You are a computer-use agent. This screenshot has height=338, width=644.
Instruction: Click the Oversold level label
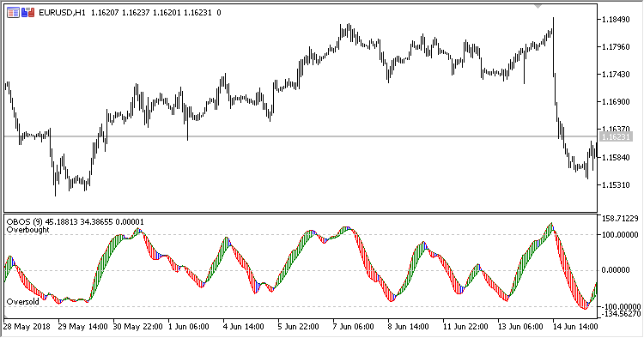(x=23, y=302)
